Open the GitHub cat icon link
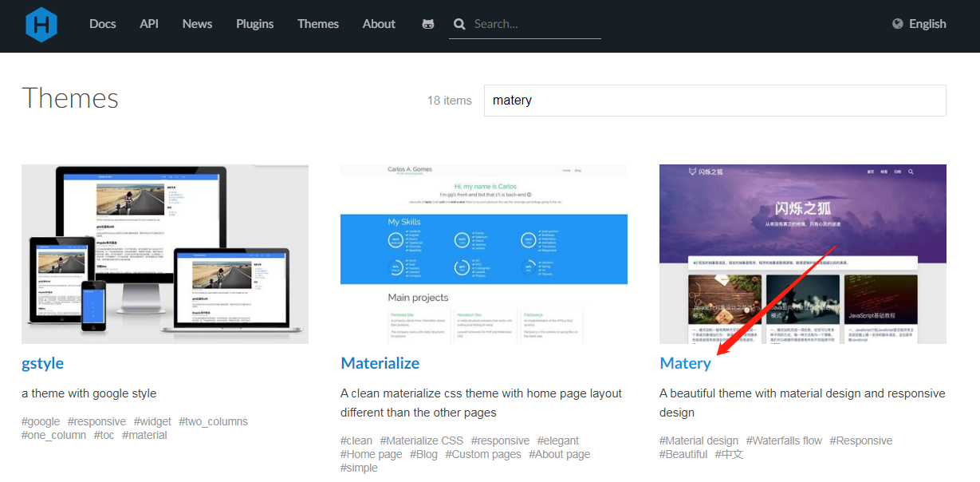 (x=428, y=24)
